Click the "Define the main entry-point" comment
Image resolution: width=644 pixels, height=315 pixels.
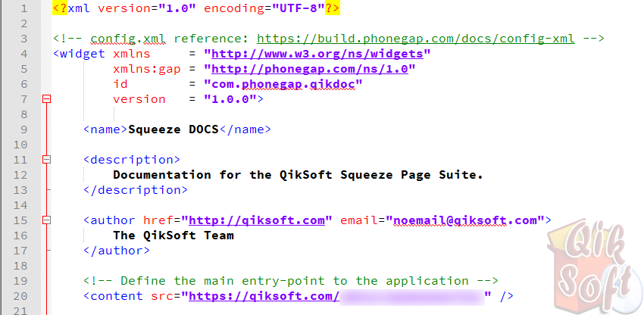[291, 280]
